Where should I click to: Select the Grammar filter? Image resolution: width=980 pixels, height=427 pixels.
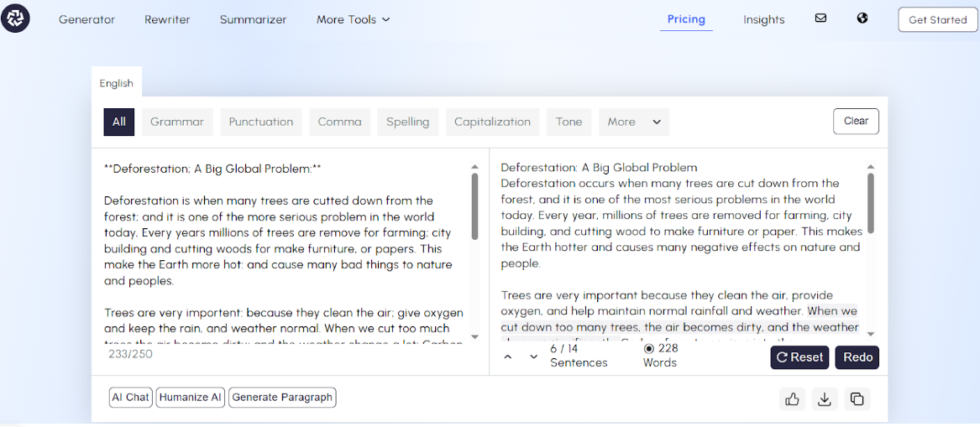(177, 122)
